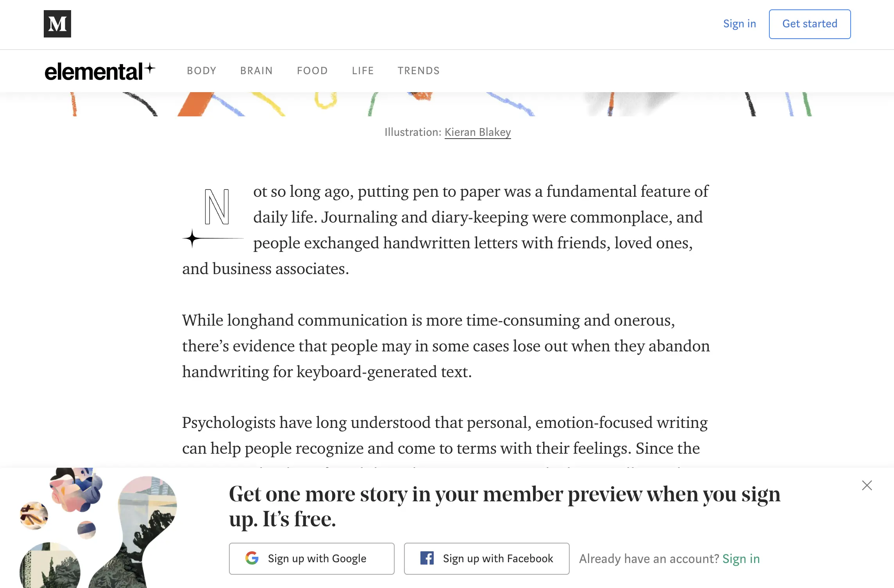
Task: Click the paragraph starting "Psychologists have long understood"
Action: 445,435
